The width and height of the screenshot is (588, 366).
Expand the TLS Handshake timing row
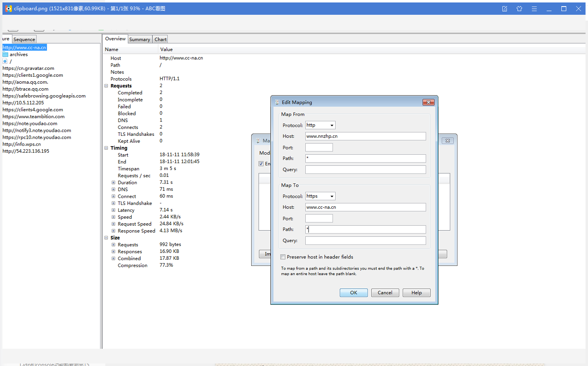tap(114, 203)
